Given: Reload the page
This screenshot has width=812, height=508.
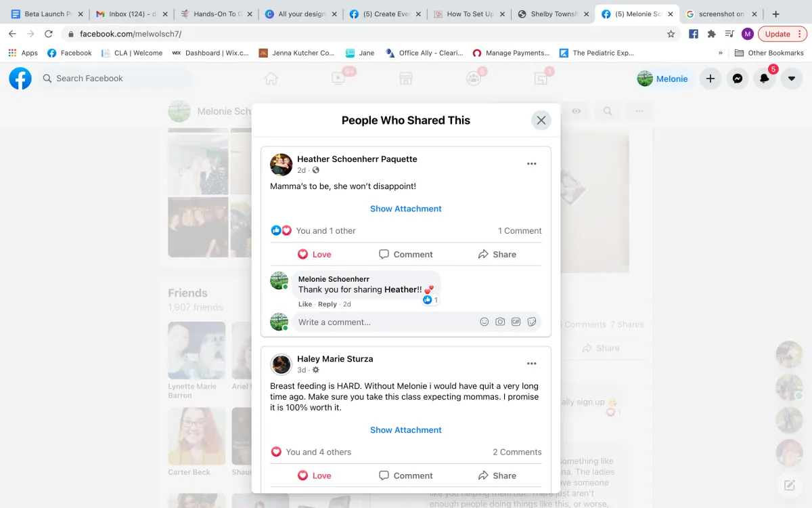Looking at the screenshot, I should [x=49, y=34].
